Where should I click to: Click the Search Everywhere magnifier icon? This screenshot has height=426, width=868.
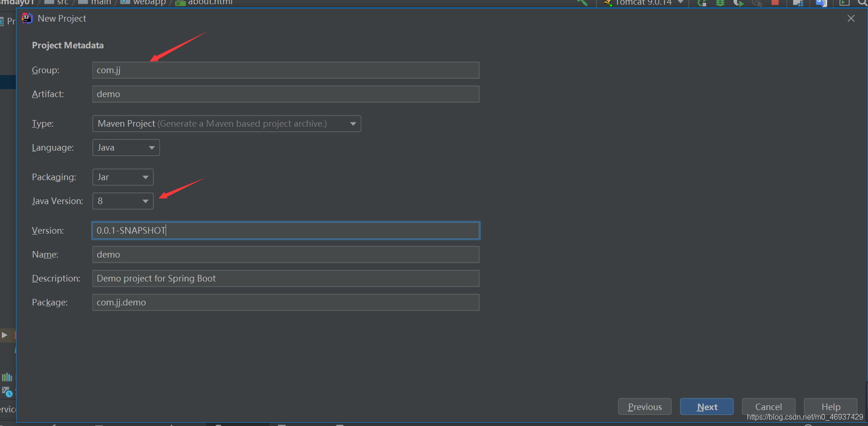pos(862,3)
